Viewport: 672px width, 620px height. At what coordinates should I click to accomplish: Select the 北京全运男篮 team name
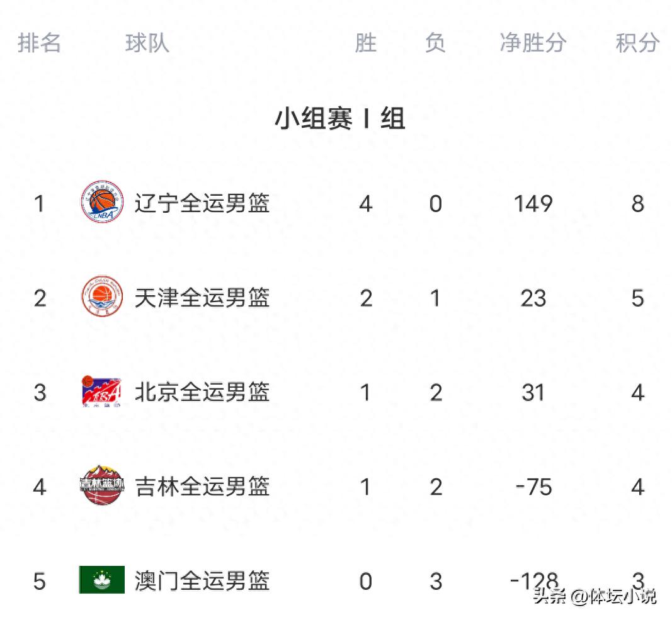click(202, 392)
